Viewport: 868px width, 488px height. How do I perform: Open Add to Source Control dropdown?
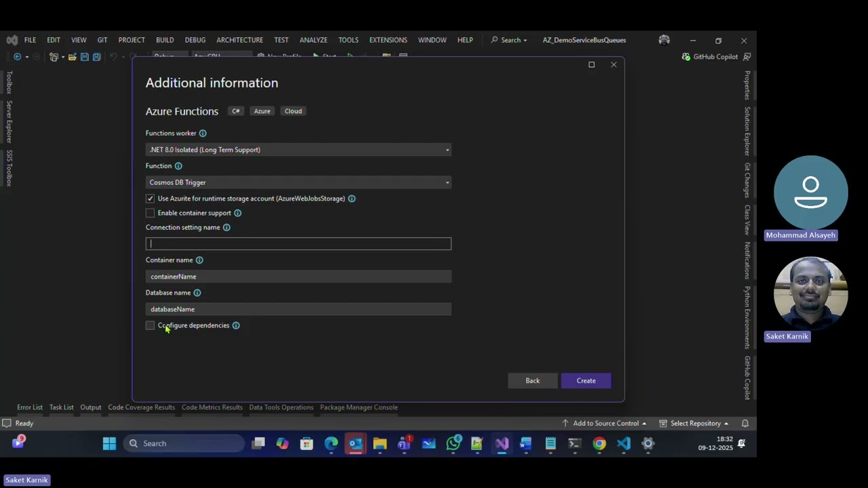pyautogui.click(x=604, y=424)
